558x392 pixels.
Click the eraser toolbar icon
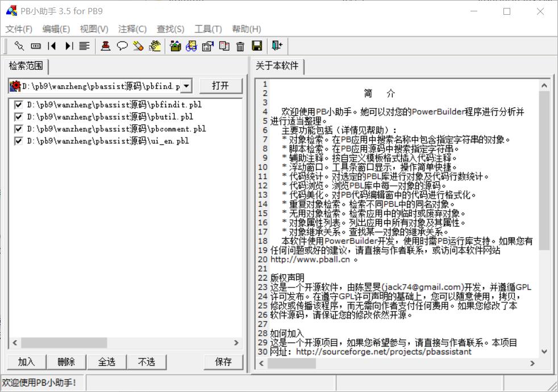pos(139,46)
